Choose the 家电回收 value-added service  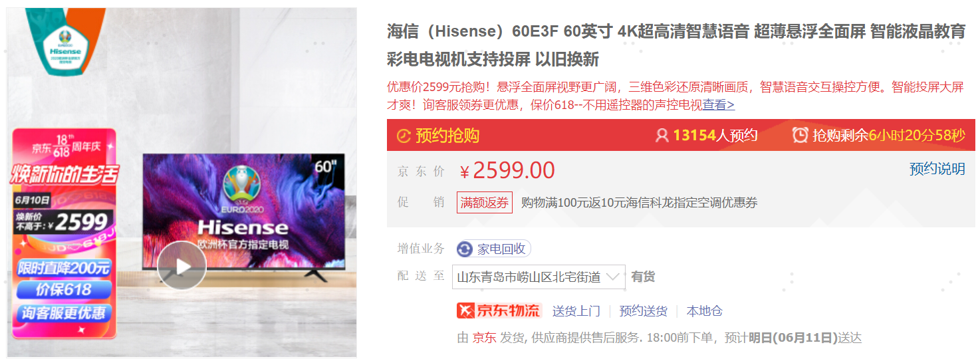coord(493,249)
